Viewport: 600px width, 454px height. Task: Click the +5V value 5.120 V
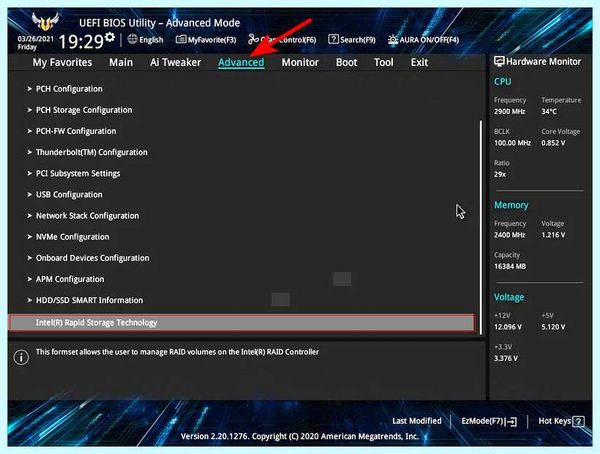(x=553, y=327)
